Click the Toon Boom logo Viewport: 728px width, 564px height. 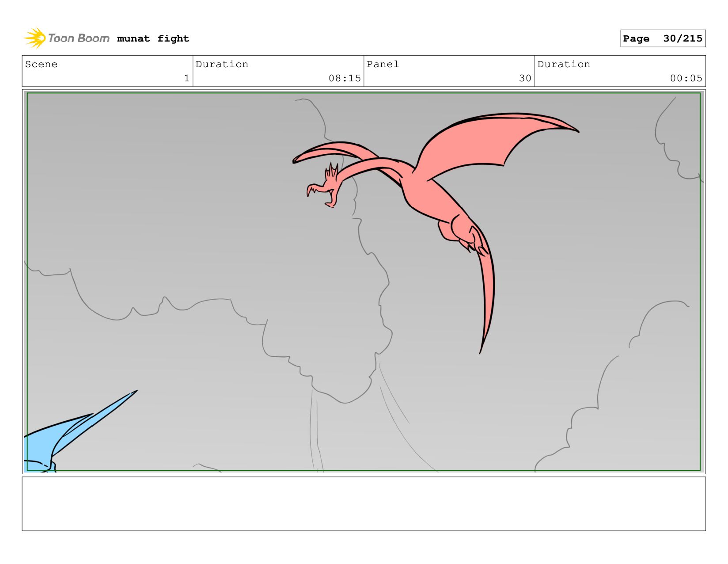67,38
